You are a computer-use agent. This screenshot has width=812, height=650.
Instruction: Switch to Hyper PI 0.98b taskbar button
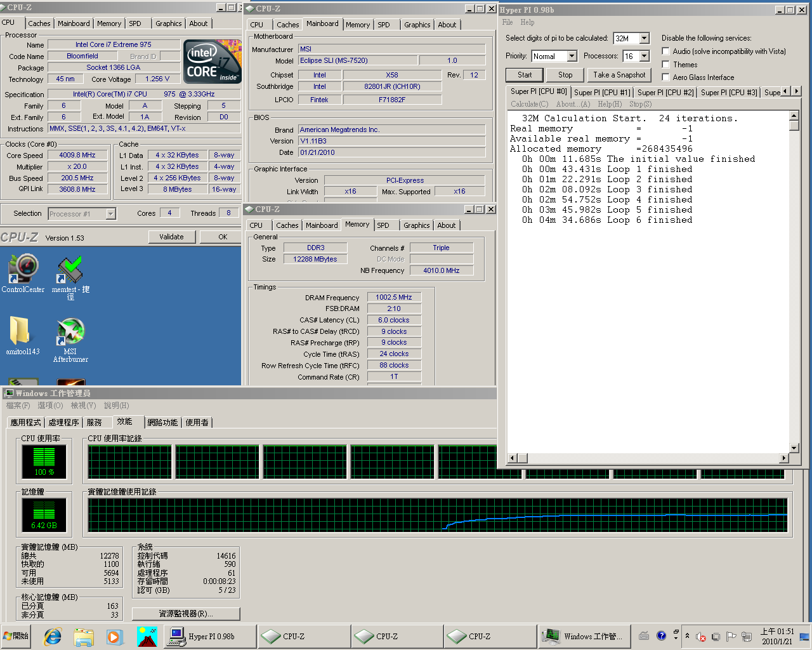pyautogui.click(x=211, y=636)
